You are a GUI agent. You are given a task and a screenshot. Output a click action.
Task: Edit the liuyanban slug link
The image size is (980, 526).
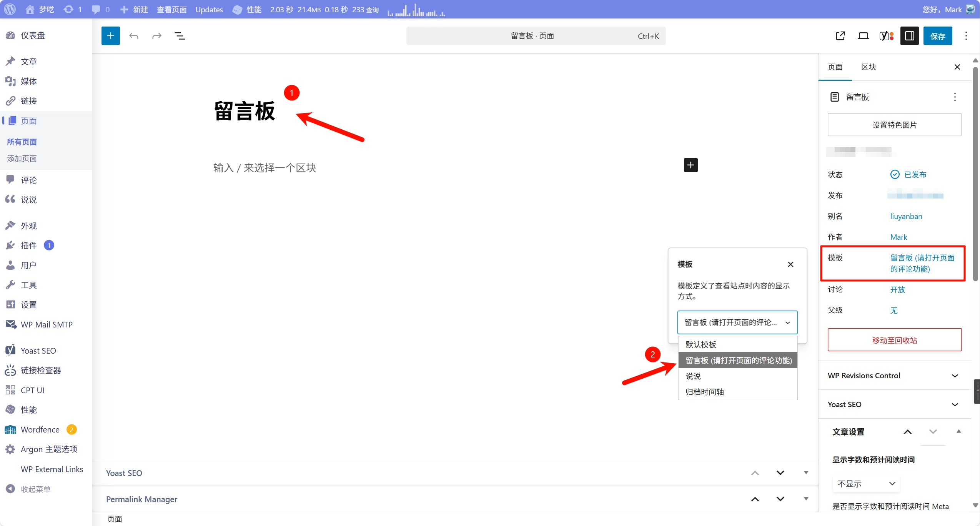906,216
